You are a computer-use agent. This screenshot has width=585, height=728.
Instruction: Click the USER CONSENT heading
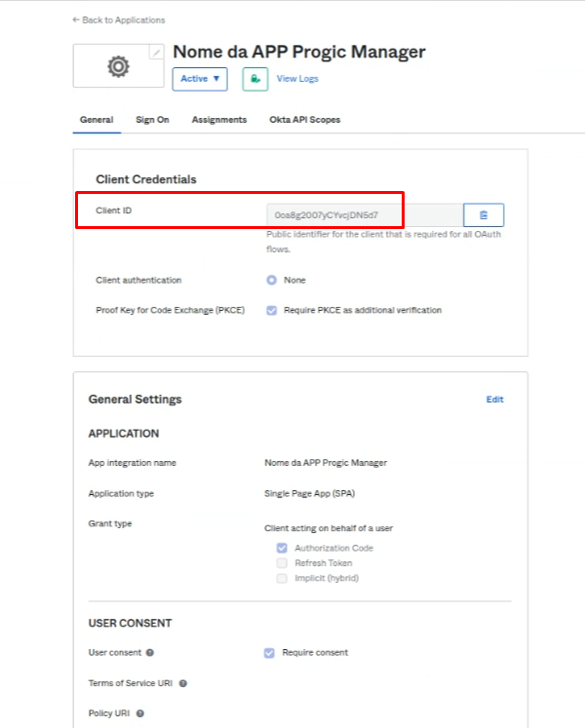point(130,623)
